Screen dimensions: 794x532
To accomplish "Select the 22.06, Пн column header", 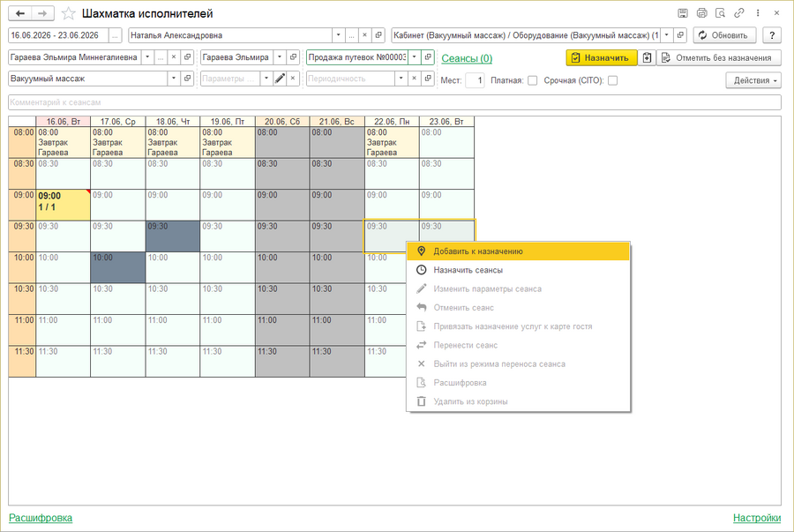I will pos(392,122).
